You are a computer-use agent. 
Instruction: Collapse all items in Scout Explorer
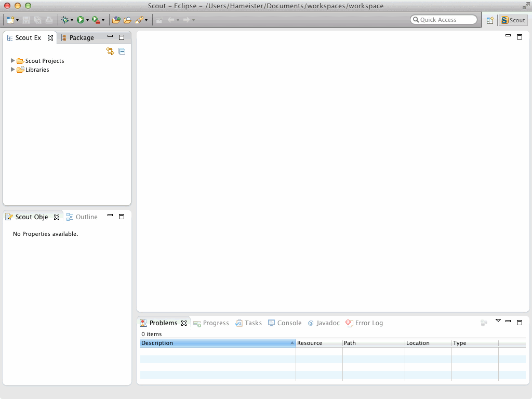[x=122, y=51]
